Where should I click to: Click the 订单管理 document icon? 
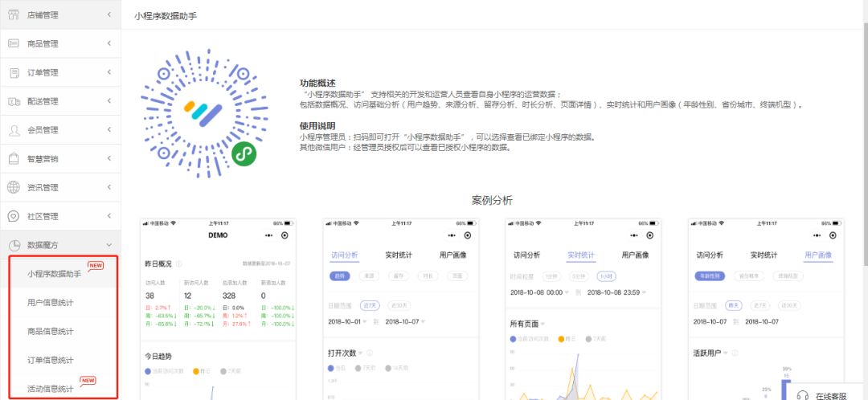coord(15,72)
